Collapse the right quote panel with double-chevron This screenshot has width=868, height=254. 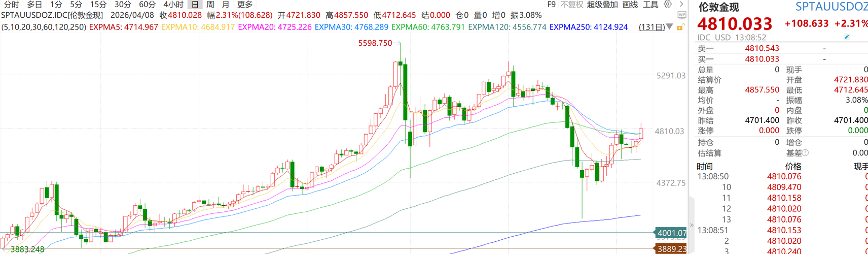(692, 225)
